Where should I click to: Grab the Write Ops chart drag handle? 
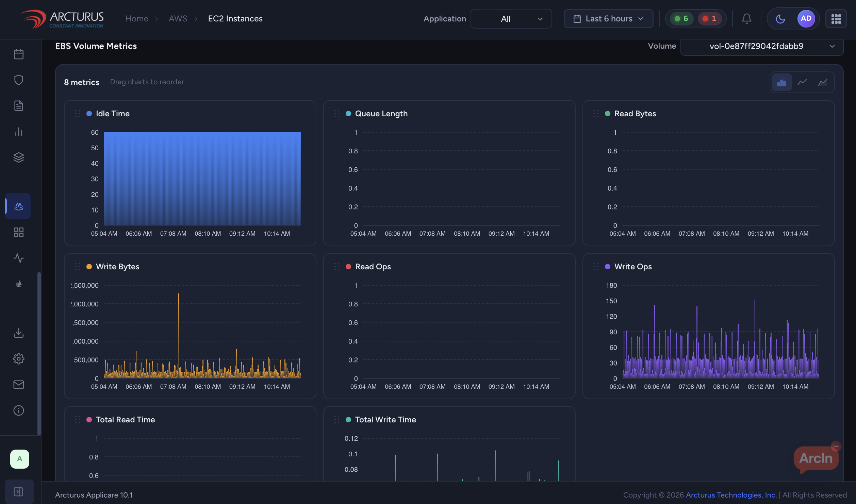click(596, 267)
